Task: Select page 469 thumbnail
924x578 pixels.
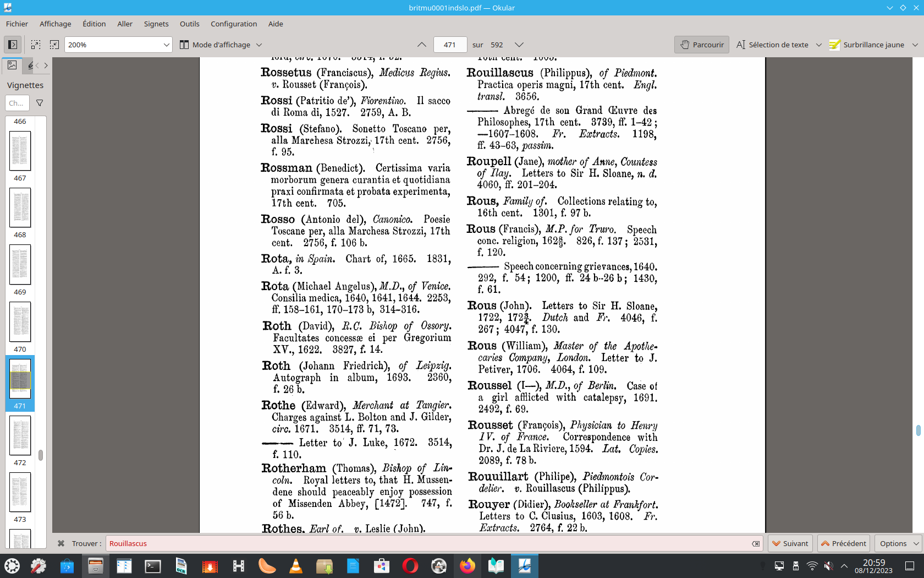Action: (20, 265)
